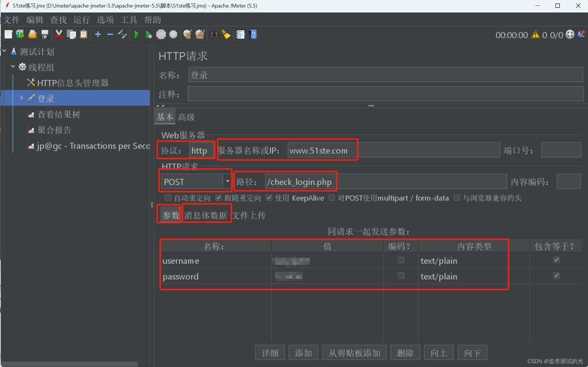Collapse the 线程组 tree node
Image resolution: width=588 pixels, height=367 pixels.
pyautogui.click(x=13, y=67)
